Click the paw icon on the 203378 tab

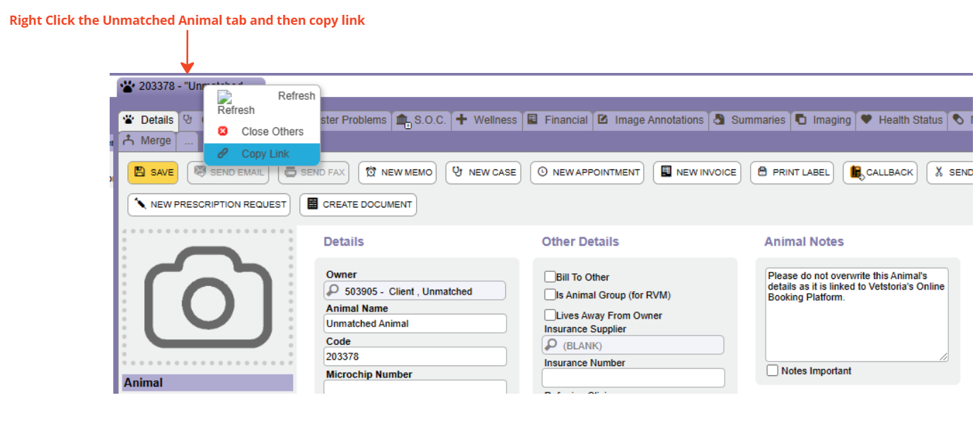pyautogui.click(x=127, y=86)
